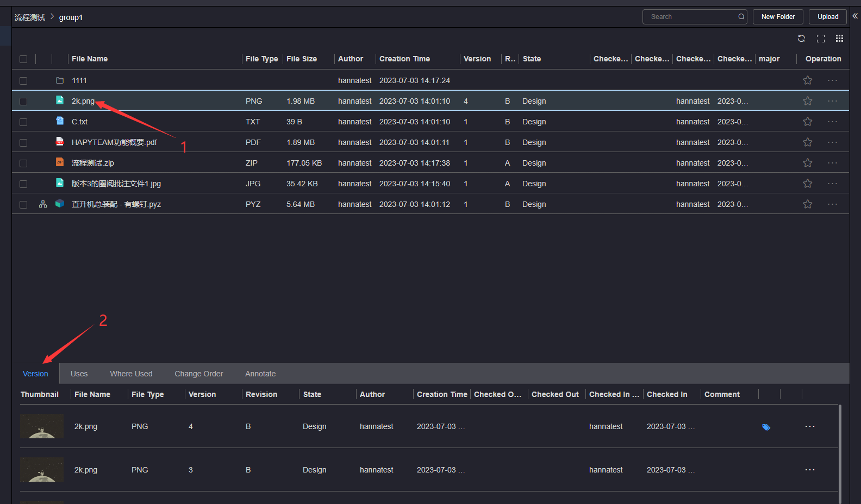Click the Upload button

tap(828, 17)
